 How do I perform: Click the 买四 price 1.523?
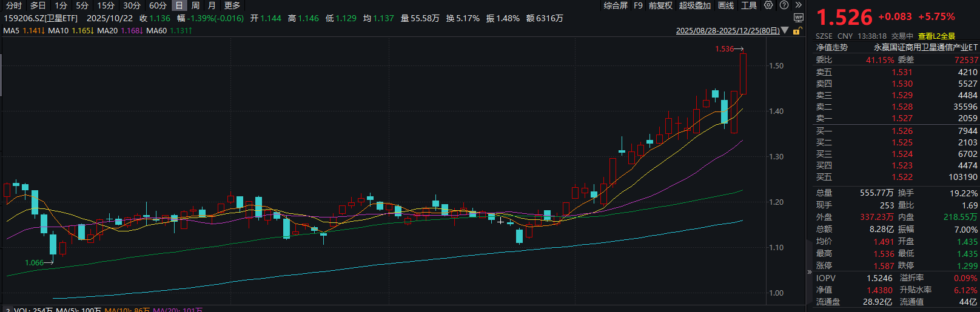click(x=902, y=165)
